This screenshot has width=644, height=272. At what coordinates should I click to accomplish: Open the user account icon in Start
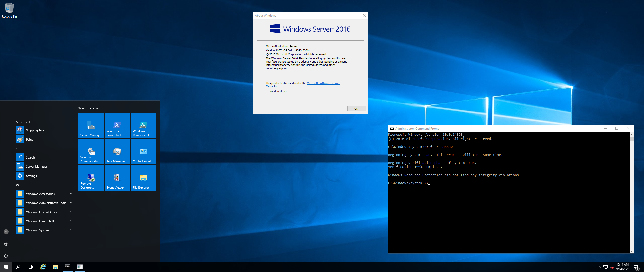pyautogui.click(x=6, y=232)
